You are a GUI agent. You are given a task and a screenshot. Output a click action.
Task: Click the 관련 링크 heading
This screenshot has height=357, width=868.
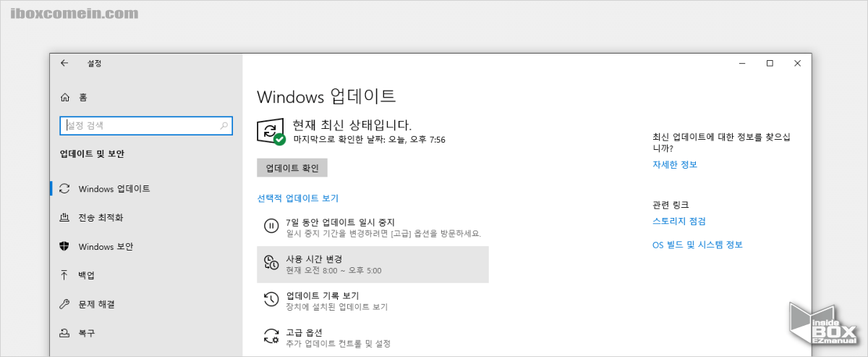coord(671,205)
